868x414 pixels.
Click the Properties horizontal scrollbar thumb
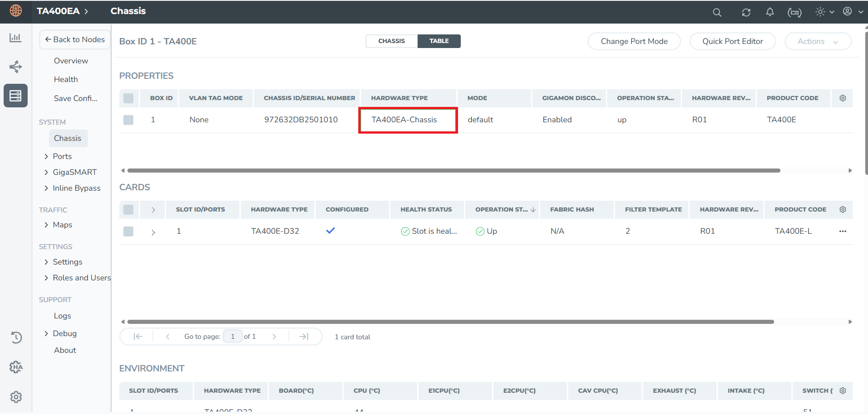454,171
